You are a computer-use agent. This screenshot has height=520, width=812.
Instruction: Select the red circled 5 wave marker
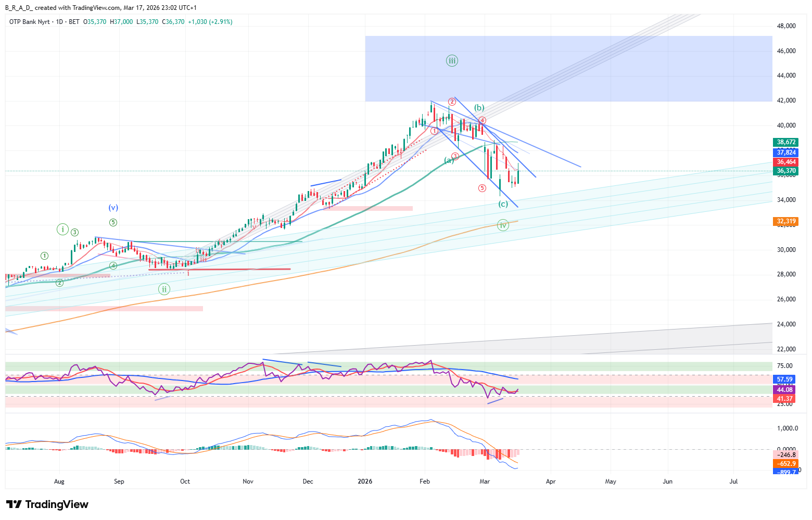[x=483, y=188]
